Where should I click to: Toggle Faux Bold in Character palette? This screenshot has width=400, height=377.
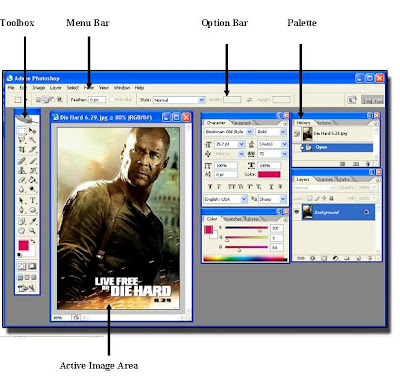[x=210, y=187]
